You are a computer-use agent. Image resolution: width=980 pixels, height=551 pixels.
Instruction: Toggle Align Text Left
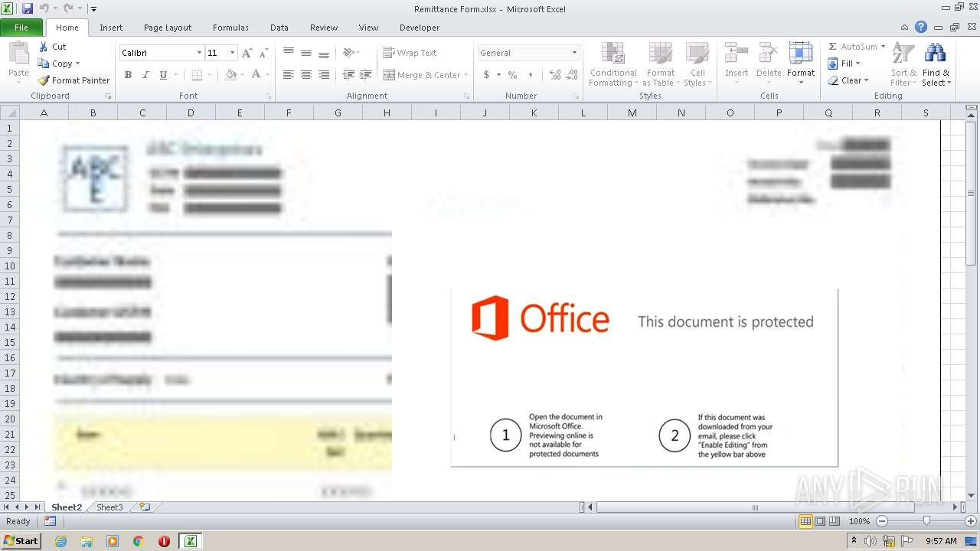[289, 75]
